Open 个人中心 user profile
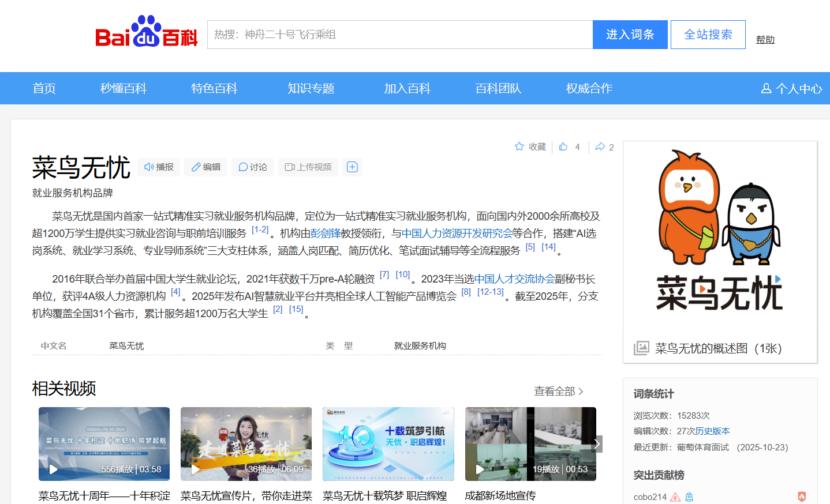 [791, 88]
